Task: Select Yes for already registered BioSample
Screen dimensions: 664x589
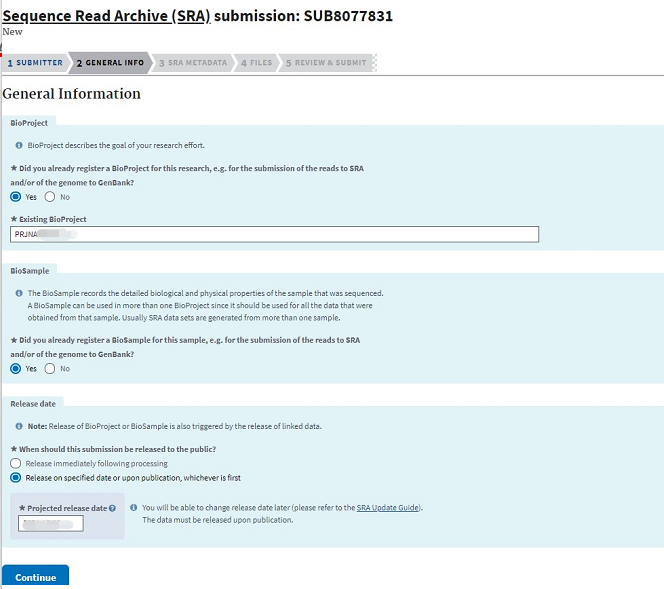Action: 16,368
